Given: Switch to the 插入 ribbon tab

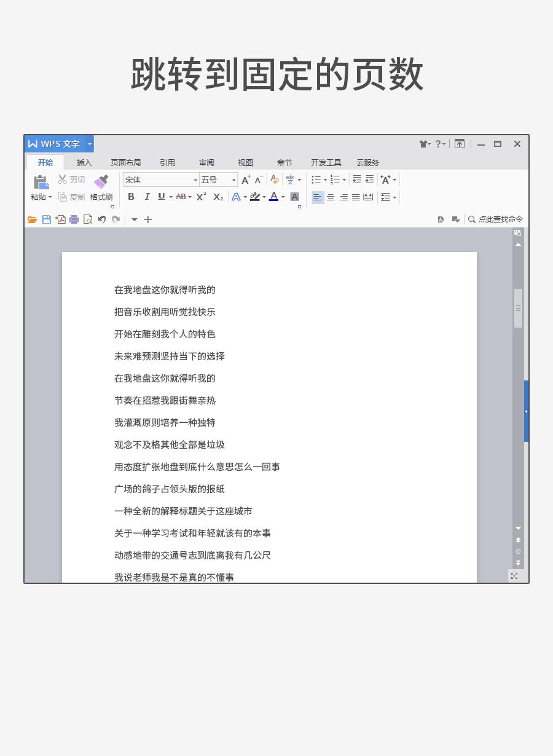Looking at the screenshot, I should tap(84, 162).
